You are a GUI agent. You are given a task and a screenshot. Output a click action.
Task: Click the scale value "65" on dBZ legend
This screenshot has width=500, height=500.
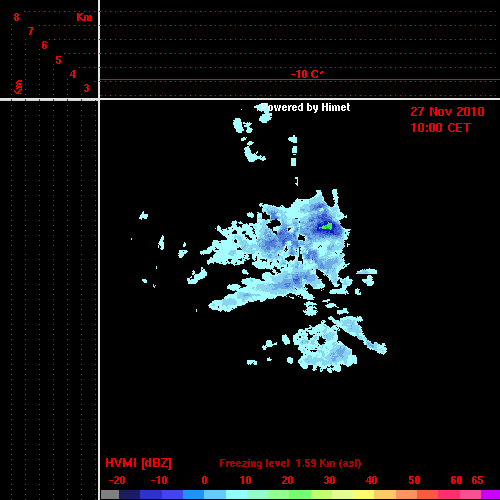[x=477, y=480]
